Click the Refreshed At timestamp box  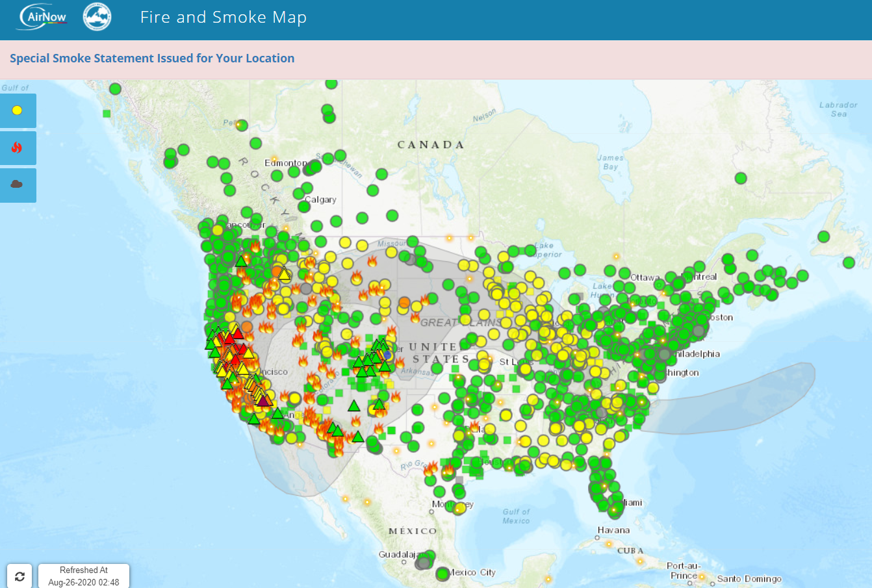84,575
